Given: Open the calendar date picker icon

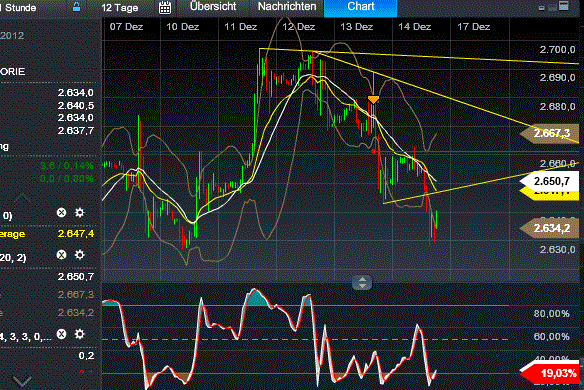Looking at the screenshot, I should click(x=165, y=7).
